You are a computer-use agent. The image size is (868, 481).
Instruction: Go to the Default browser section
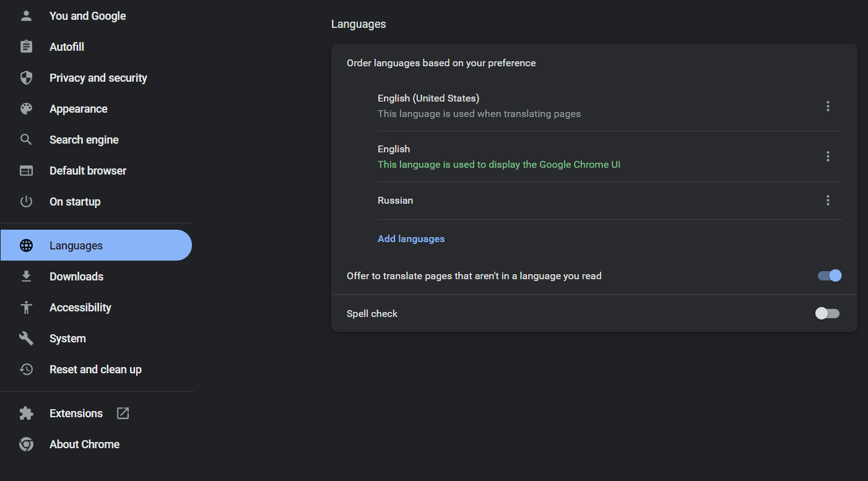coord(88,170)
